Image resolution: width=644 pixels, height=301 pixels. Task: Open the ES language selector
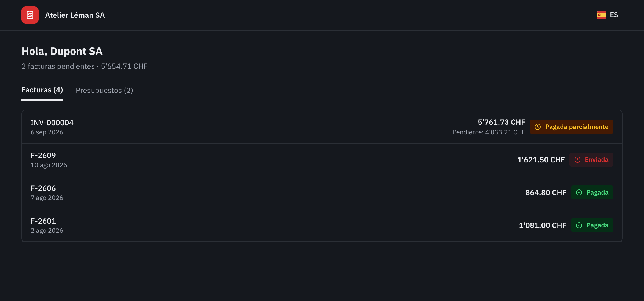coord(608,15)
